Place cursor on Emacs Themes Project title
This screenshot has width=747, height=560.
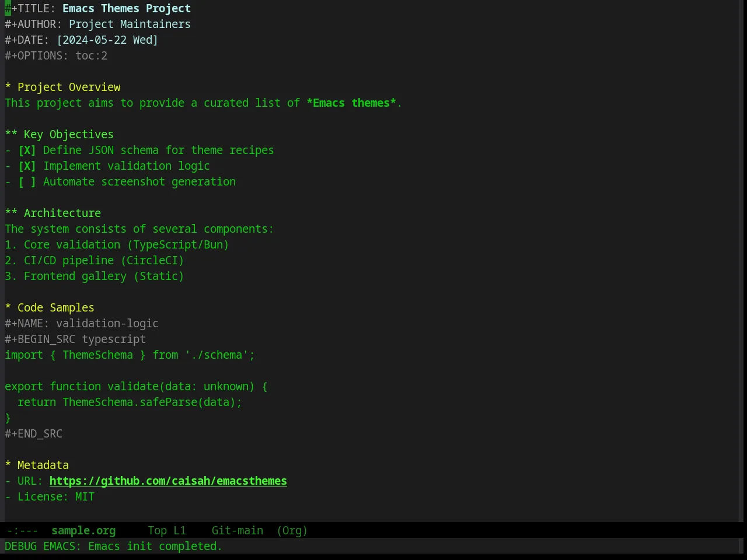[127, 9]
